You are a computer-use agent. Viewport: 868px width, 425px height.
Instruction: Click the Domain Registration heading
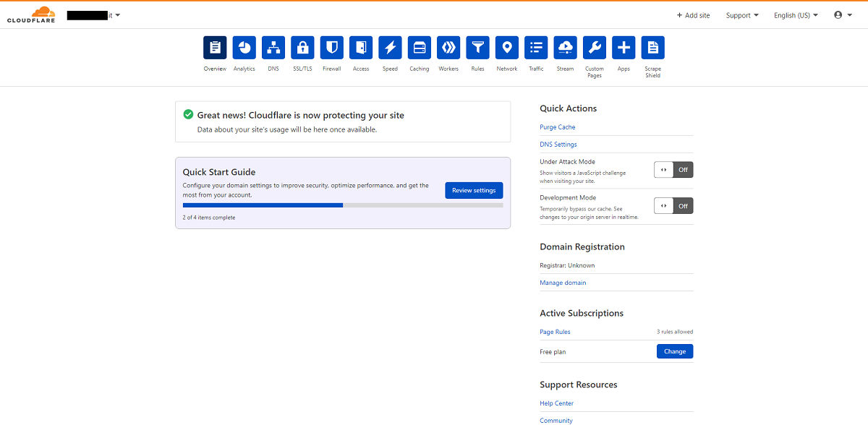[582, 246]
